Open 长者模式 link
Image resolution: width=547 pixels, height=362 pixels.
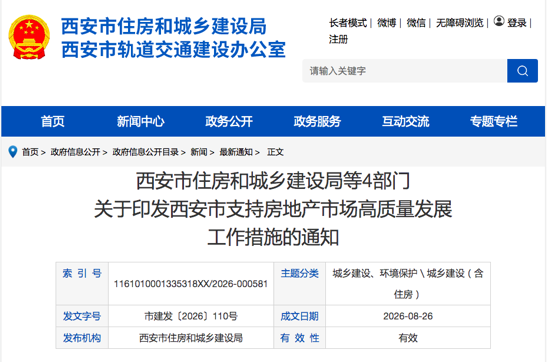click(x=348, y=23)
